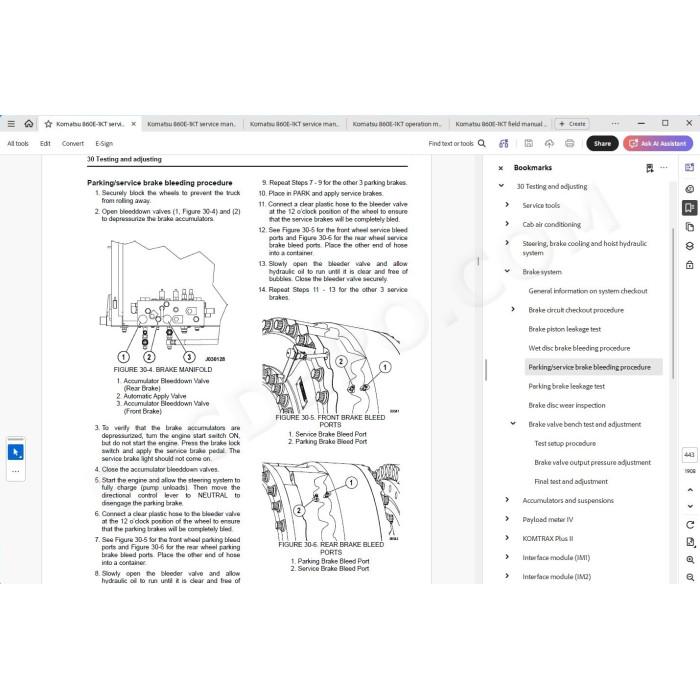Viewport: 700px width, 700px height.
Task: Open the title bar more options ellipsis
Action: click(615, 124)
